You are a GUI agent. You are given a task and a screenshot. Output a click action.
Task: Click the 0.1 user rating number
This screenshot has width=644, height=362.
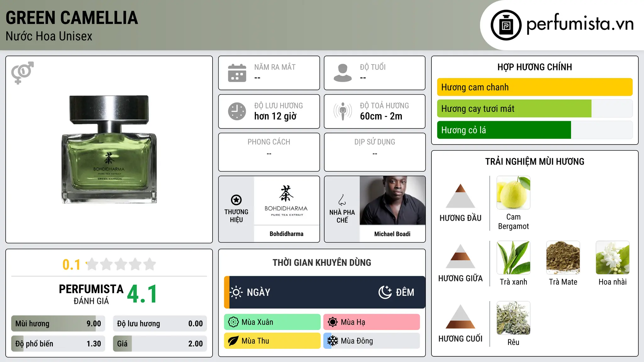point(71,265)
